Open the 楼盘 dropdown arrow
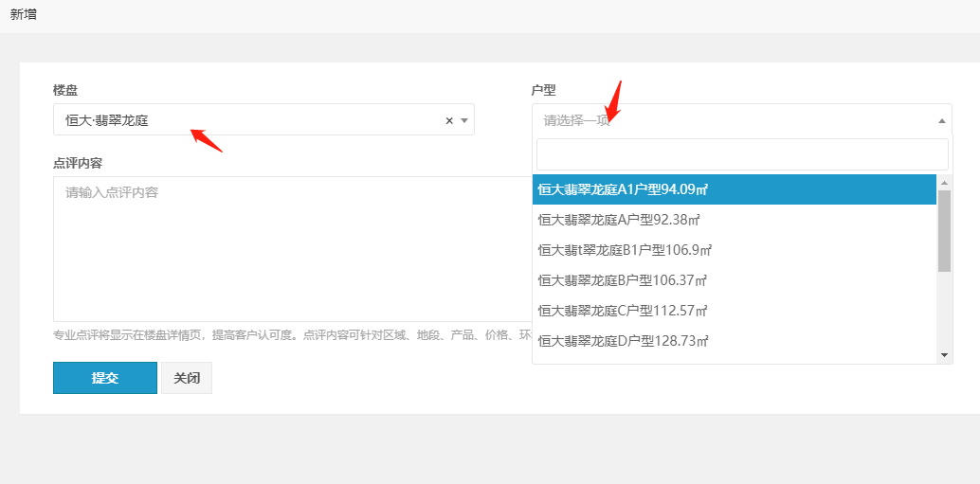Image resolution: width=980 pixels, height=484 pixels. pos(464,120)
